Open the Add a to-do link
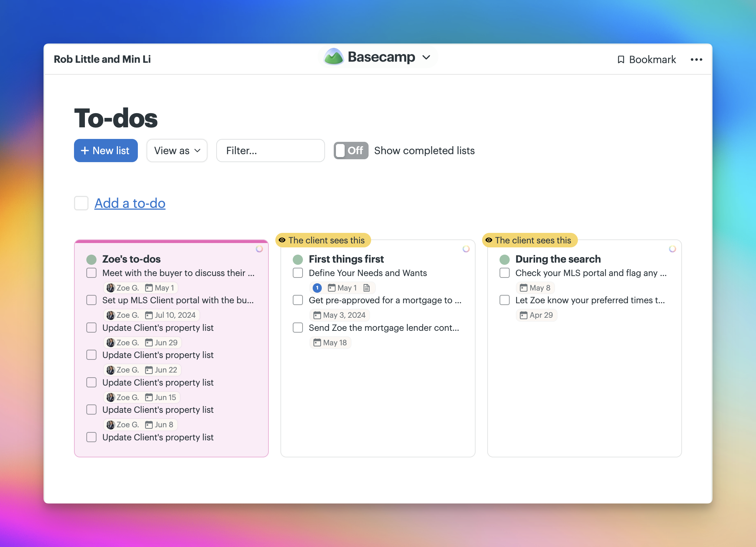Screen dimensions: 756x547 (130, 203)
